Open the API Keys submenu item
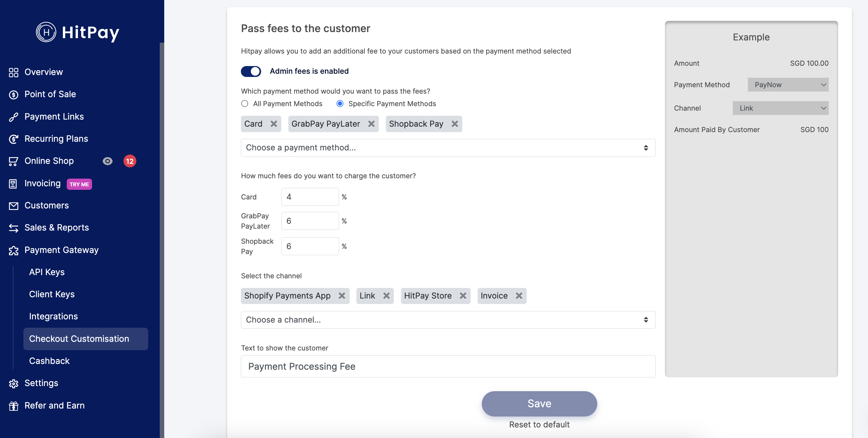Screen dimensions: 868x438 [47, 272]
